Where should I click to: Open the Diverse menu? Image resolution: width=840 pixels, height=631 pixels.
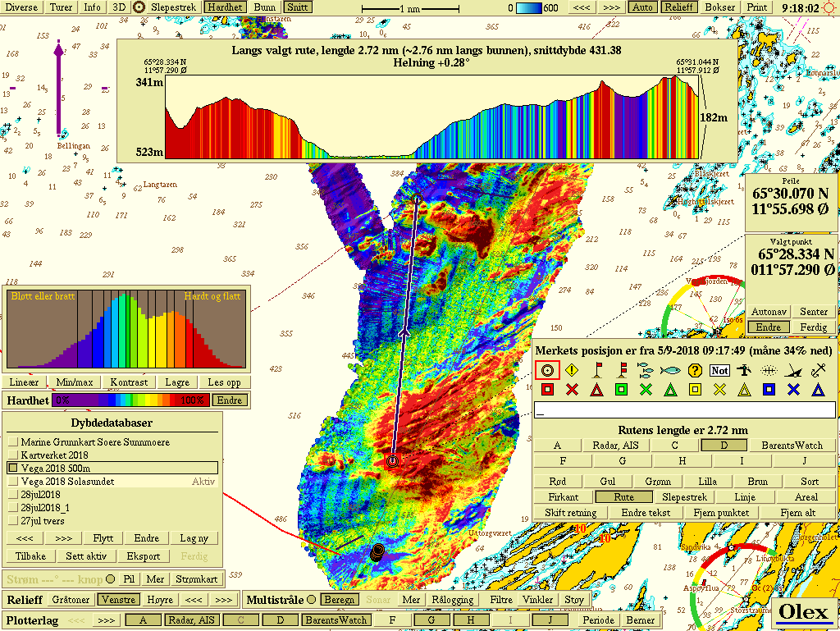pyautogui.click(x=21, y=7)
